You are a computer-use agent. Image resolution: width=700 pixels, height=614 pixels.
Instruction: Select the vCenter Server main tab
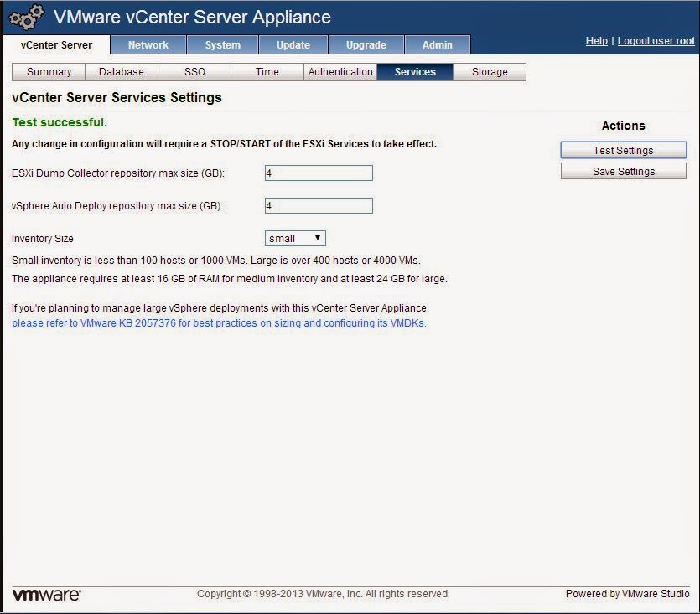[x=57, y=45]
